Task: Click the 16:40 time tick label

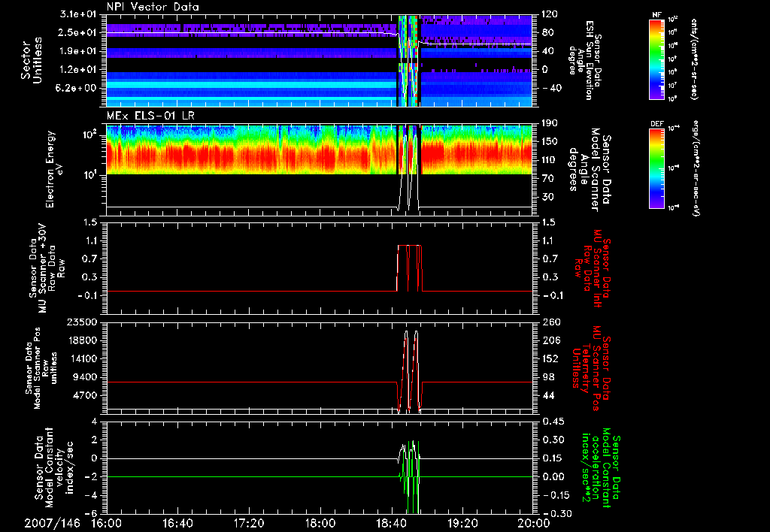Action: pyautogui.click(x=177, y=523)
